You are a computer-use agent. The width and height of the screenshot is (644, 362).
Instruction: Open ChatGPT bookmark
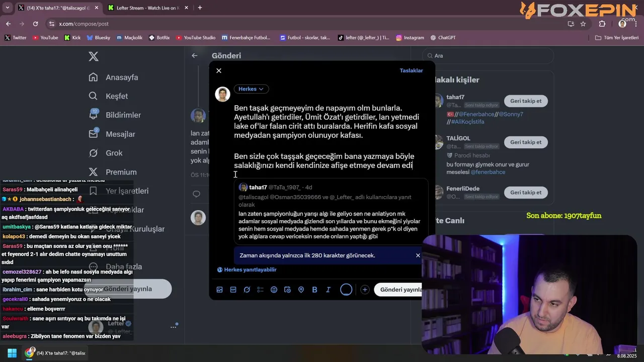tap(443, 38)
